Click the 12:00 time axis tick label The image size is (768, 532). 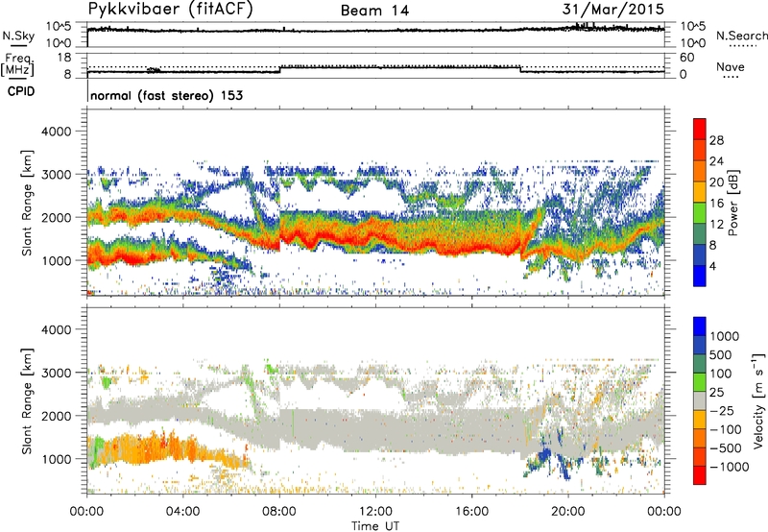point(375,512)
